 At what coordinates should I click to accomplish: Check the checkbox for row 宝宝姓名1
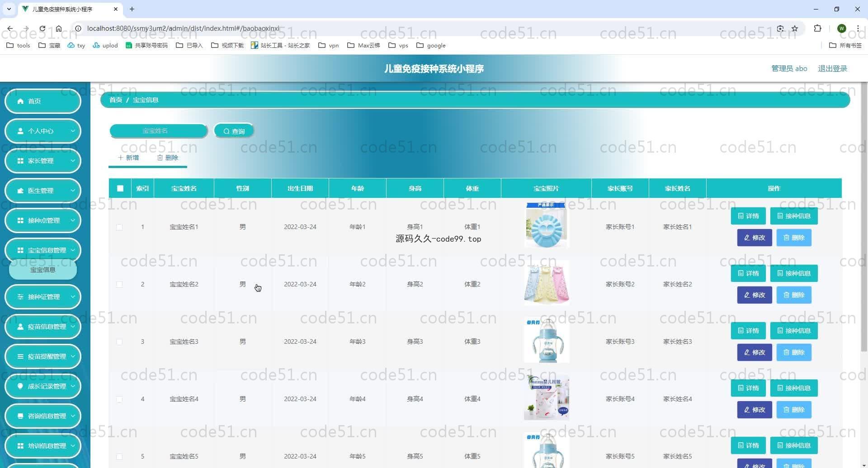pos(119,227)
